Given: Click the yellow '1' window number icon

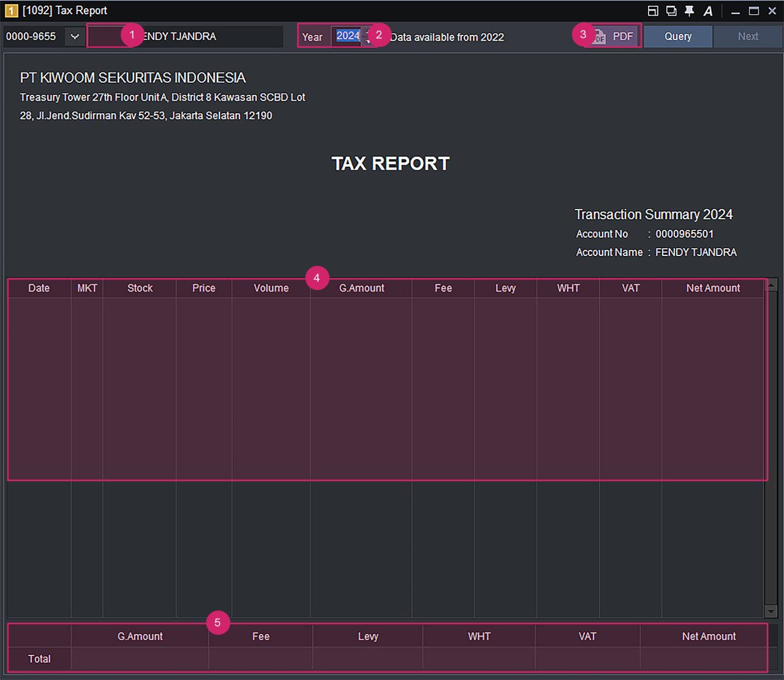Looking at the screenshot, I should [11, 11].
